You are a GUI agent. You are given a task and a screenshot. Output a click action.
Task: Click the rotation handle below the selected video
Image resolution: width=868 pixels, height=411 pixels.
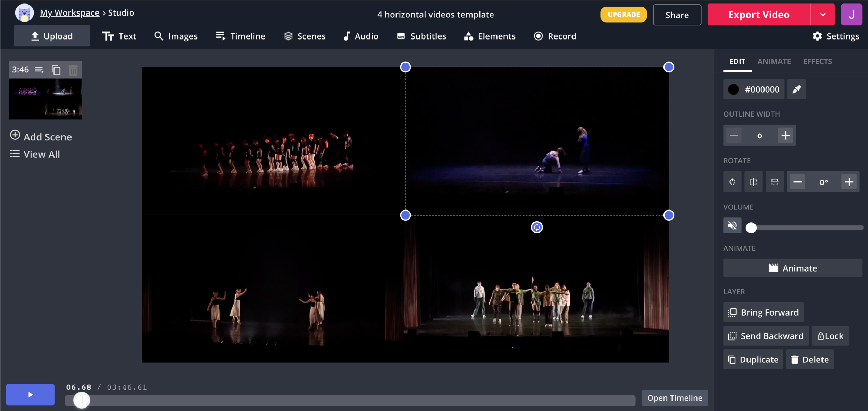click(x=536, y=227)
